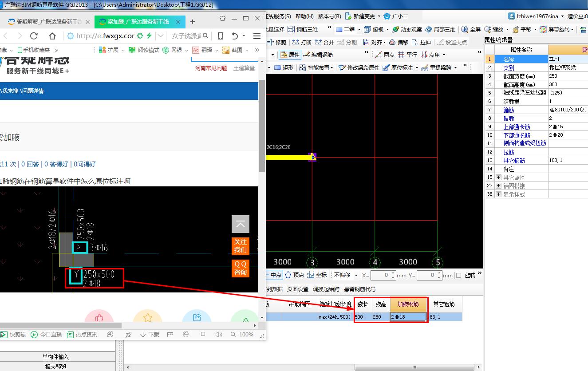
Task: Open 帮助(H) menu
Action: click(304, 16)
